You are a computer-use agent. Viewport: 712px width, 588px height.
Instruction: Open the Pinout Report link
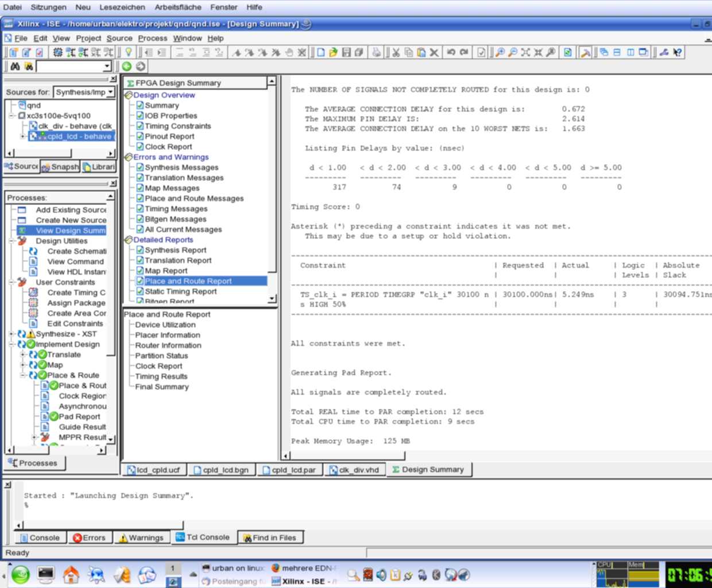click(x=169, y=136)
